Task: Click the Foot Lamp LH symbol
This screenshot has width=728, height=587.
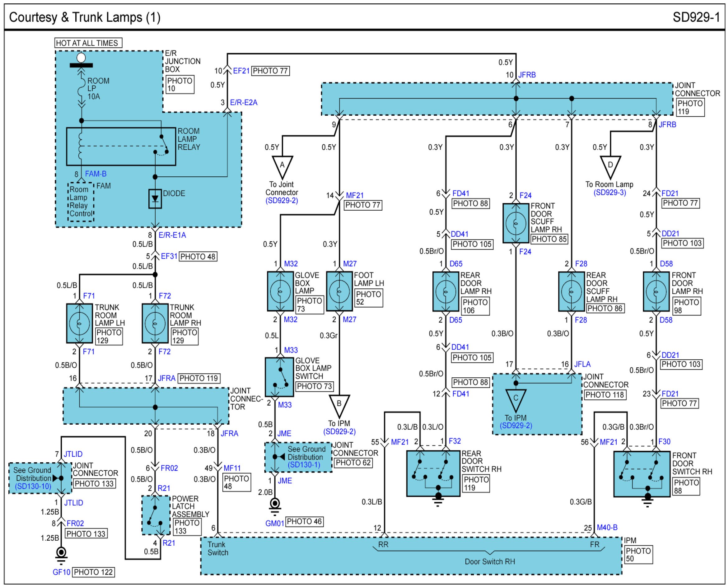Action: [339, 291]
